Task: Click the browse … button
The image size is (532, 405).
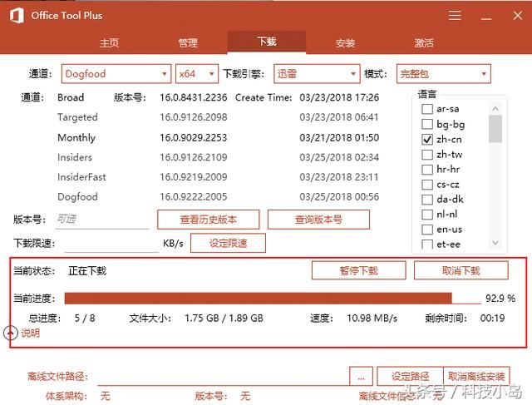Action: [361, 376]
